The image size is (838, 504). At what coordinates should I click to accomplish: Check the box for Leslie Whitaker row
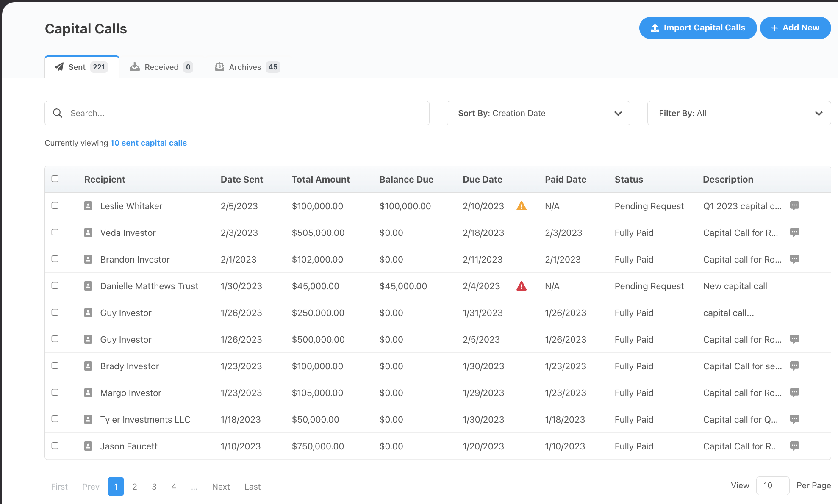(55, 205)
